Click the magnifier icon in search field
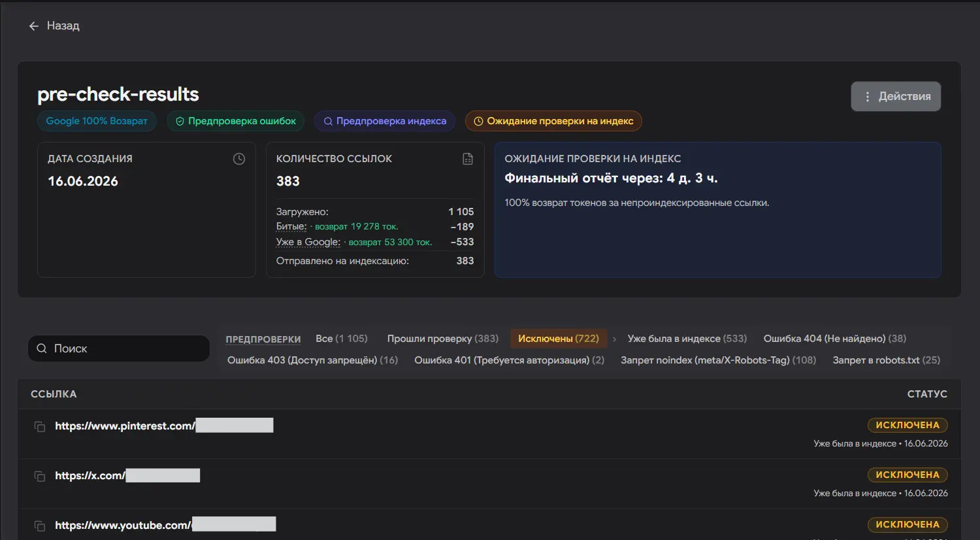Image resolution: width=980 pixels, height=540 pixels. [42, 348]
